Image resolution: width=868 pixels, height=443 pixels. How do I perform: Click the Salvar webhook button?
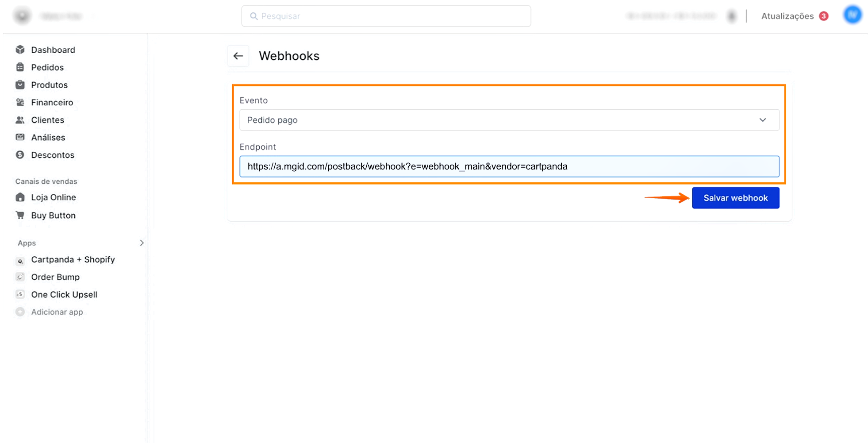tap(735, 198)
